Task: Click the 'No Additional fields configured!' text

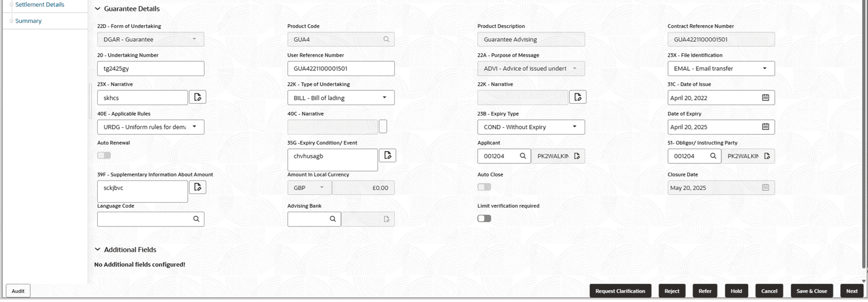Action: pos(140,265)
